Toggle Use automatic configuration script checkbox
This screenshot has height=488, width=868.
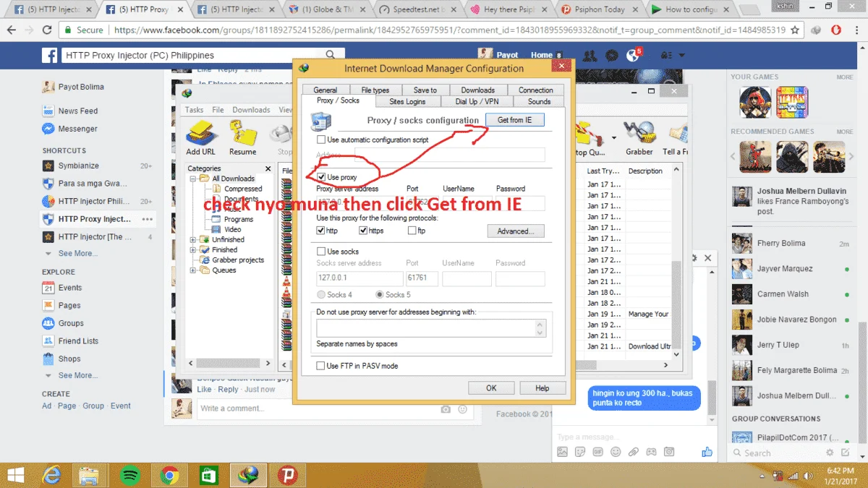(321, 140)
